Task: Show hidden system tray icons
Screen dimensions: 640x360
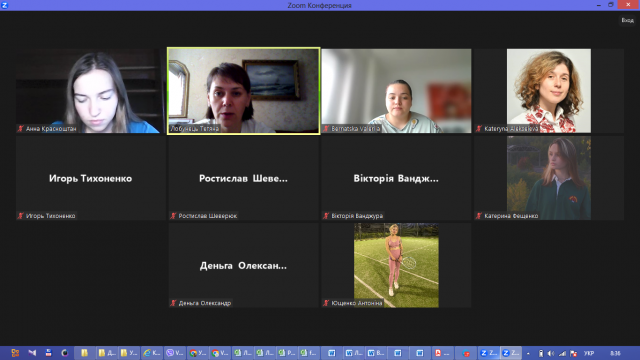Action: pyautogui.click(x=528, y=353)
